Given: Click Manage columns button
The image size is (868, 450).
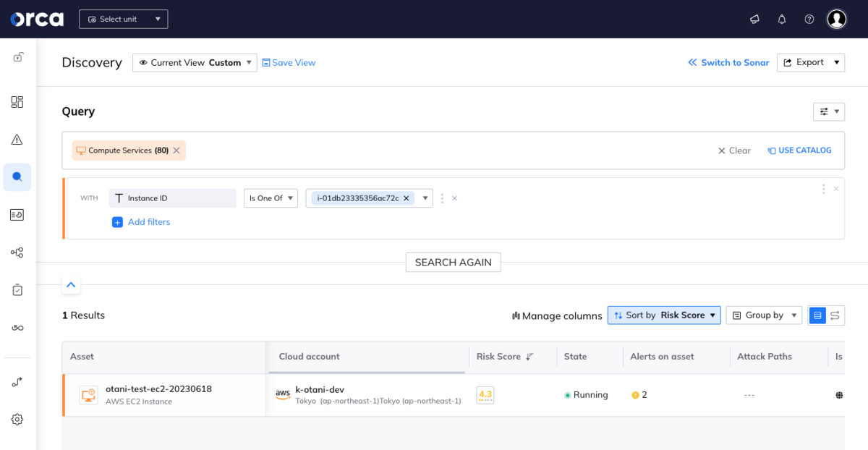Looking at the screenshot, I should pyautogui.click(x=557, y=315).
